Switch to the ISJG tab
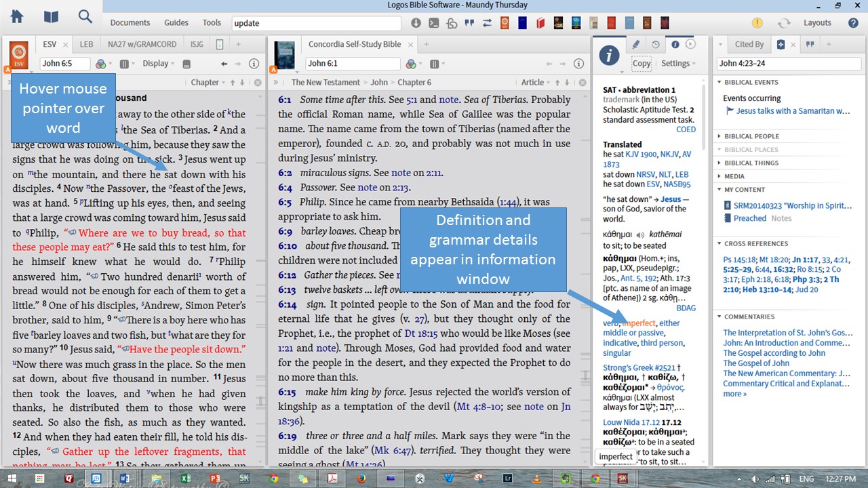This screenshot has height=488, width=868. pyautogui.click(x=197, y=44)
